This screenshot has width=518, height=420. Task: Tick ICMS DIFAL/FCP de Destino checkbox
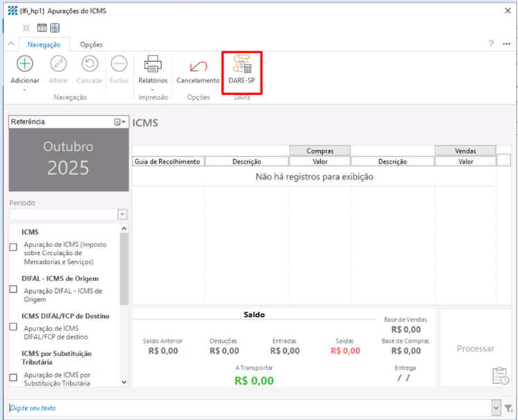point(13,326)
